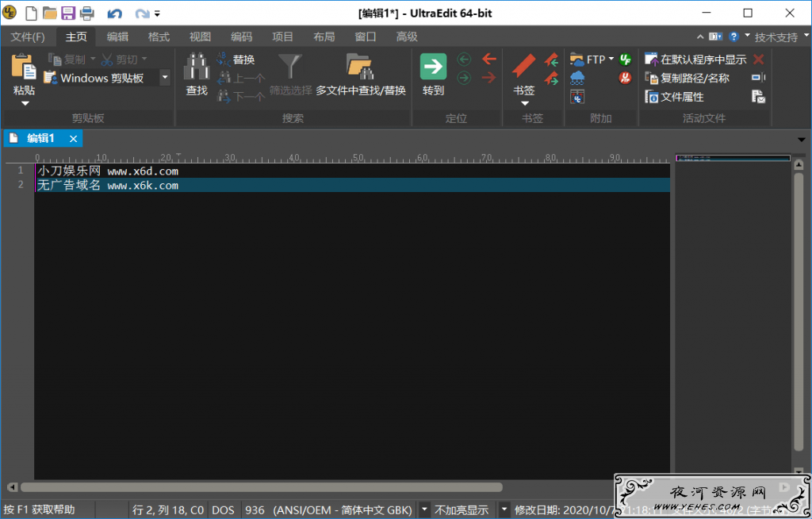This screenshot has height=519, width=812.
Task: Expand the arrow under Paste (粘贴)
Action: click(x=25, y=104)
